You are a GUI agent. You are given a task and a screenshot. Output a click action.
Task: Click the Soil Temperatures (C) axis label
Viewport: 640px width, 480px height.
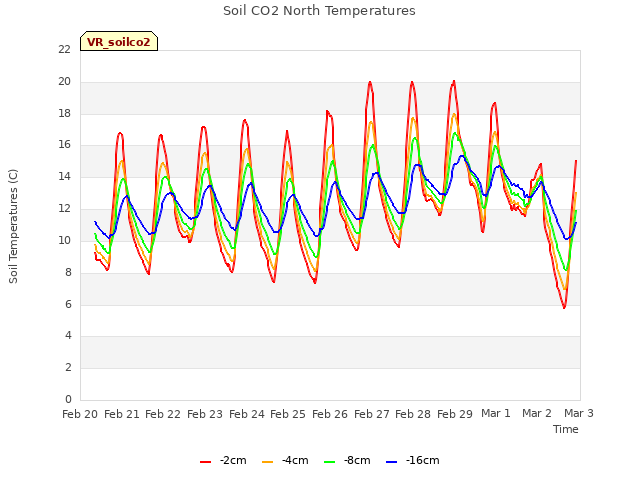13,226
